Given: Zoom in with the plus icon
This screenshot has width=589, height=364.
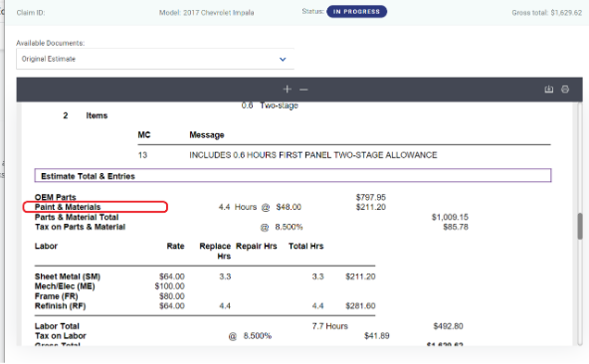Looking at the screenshot, I should (287, 90).
